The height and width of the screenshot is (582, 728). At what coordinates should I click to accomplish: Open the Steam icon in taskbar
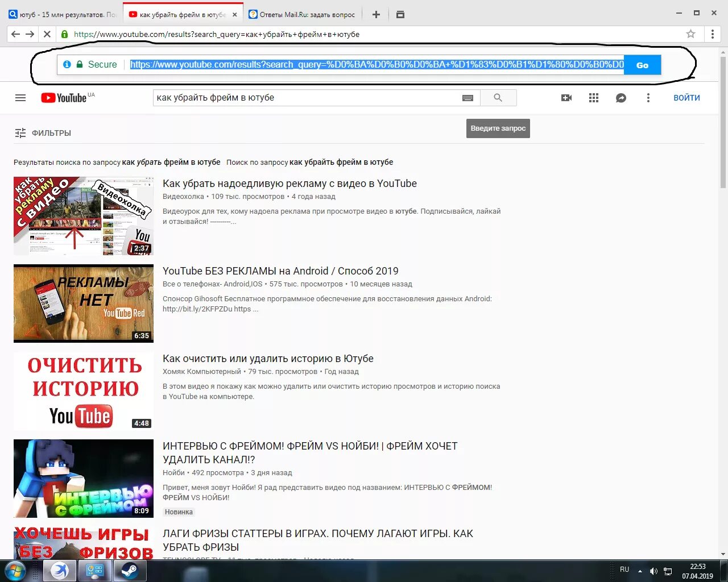(x=130, y=571)
